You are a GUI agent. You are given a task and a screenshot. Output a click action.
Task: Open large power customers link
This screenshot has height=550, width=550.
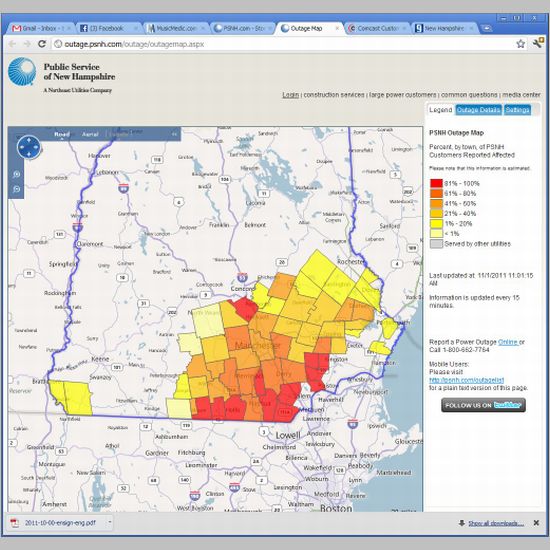(x=403, y=95)
